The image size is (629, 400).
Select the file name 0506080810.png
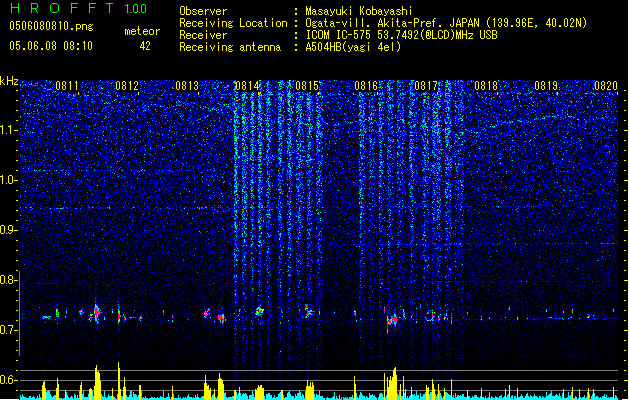[x=51, y=26]
